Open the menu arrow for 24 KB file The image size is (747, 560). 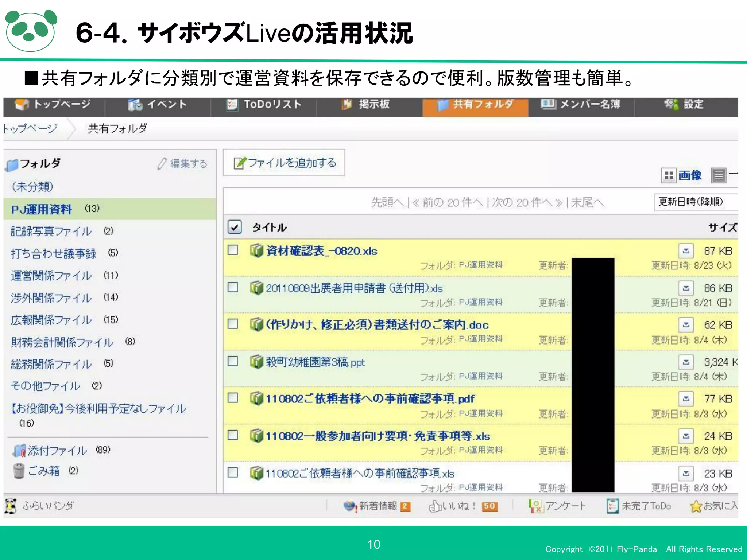pyautogui.click(x=686, y=436)
